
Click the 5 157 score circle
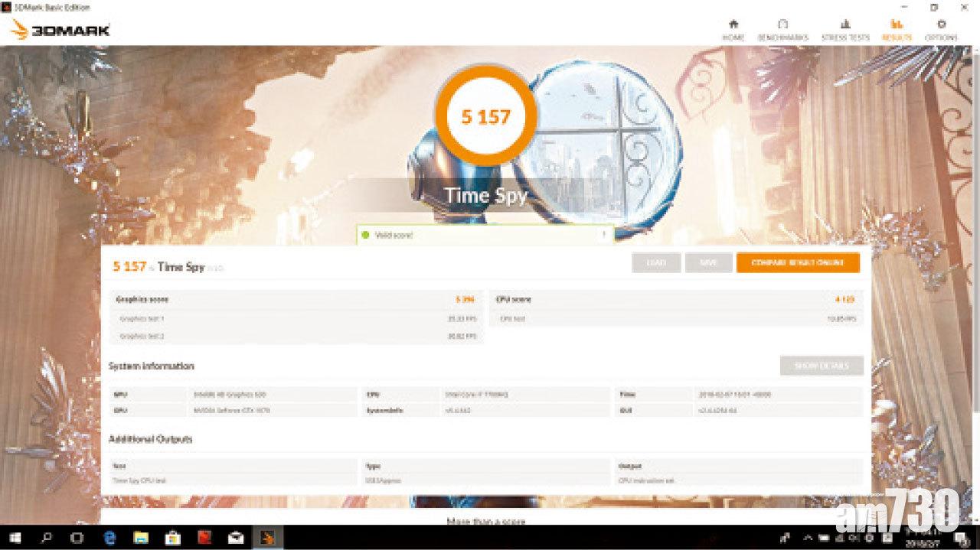[x=485, y=117]
